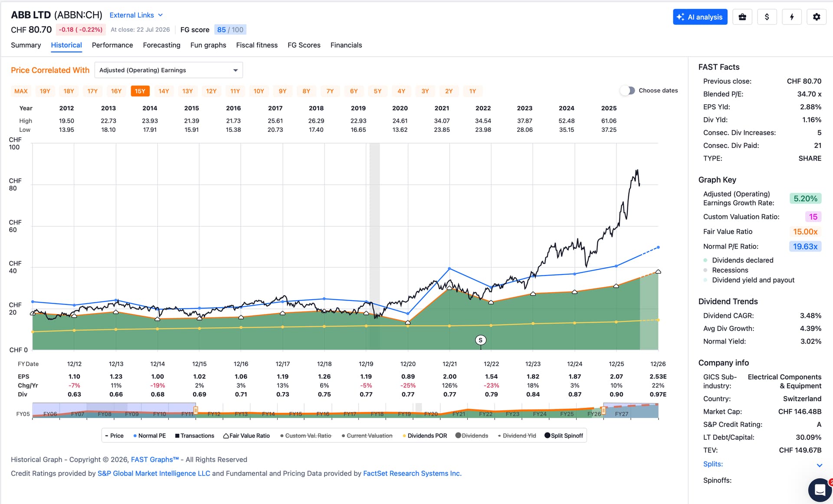Image resolution: width=833 pixels, height=504 pixels.
Task: Select 12Y time range
Action: (211, 91)
